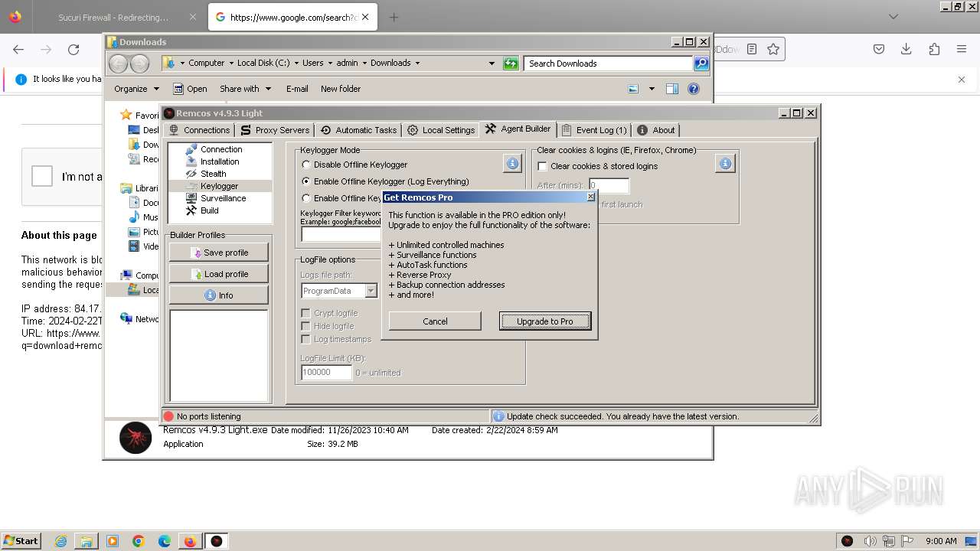Open Local Settings tab
980x551 pixels.
pyautogui.click(x=441, y=130)
